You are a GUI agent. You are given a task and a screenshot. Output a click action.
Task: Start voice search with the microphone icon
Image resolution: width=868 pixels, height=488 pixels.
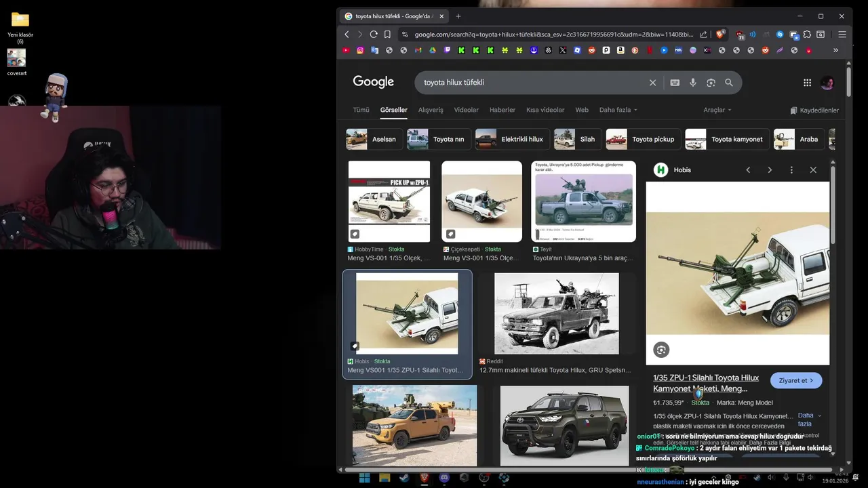pyautogui.click(x=693, y=83)
